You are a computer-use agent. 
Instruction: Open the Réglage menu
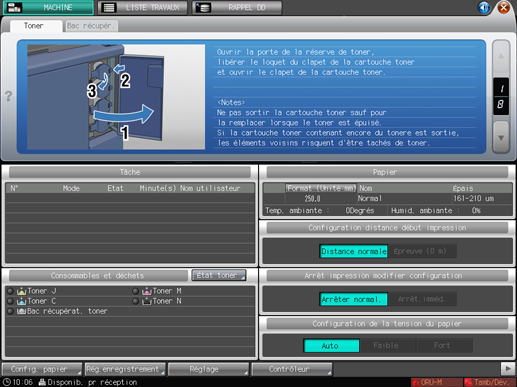tap(208, 369)
